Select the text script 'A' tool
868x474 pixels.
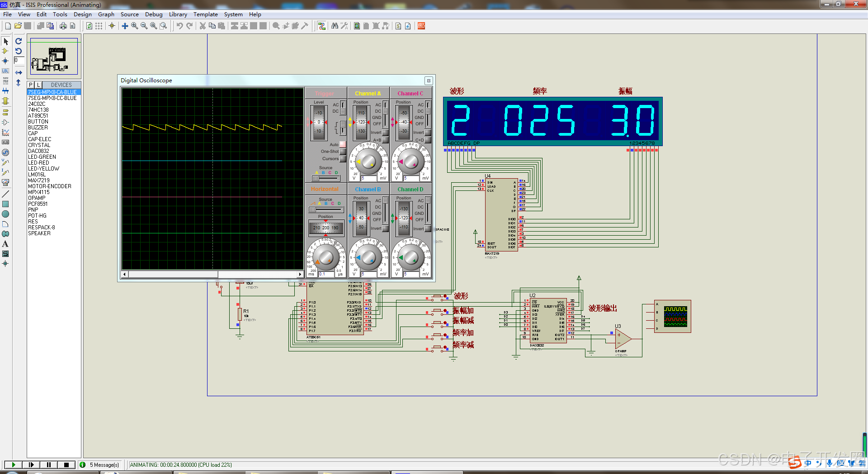(x=5, y=244)
